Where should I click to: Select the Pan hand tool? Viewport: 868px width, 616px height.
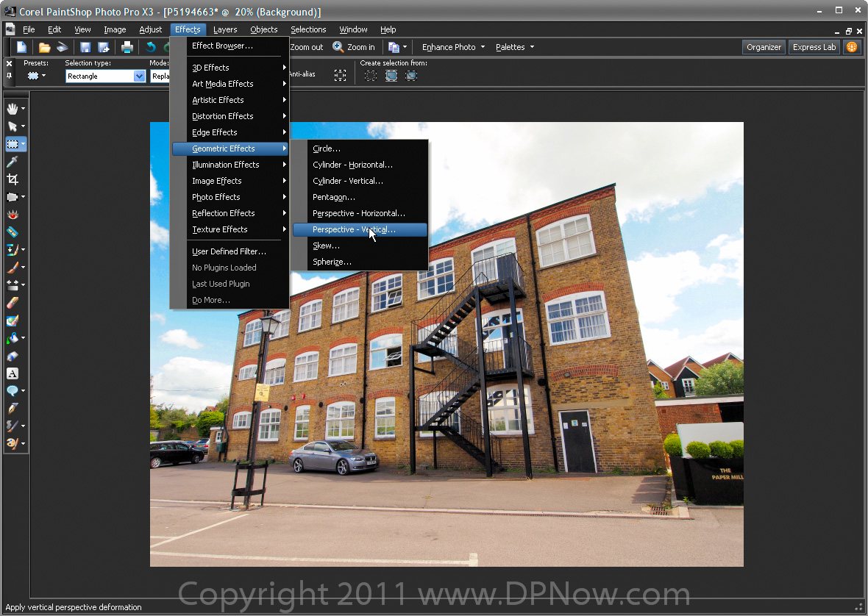13,109
